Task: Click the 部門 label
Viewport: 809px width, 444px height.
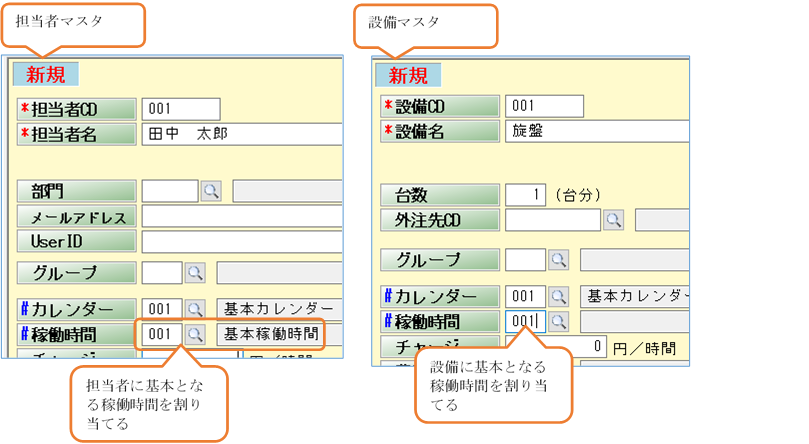Action: pyautogui.click(x=76, y=191)
